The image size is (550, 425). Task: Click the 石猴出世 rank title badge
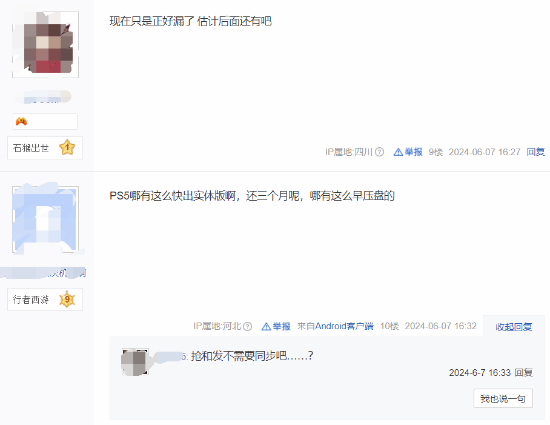45,148
